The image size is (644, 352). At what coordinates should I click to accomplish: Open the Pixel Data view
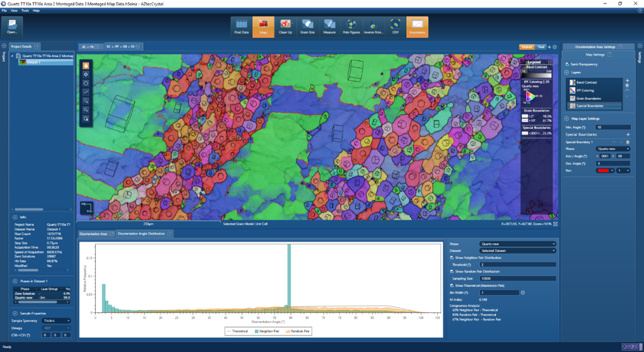[241, 27]
